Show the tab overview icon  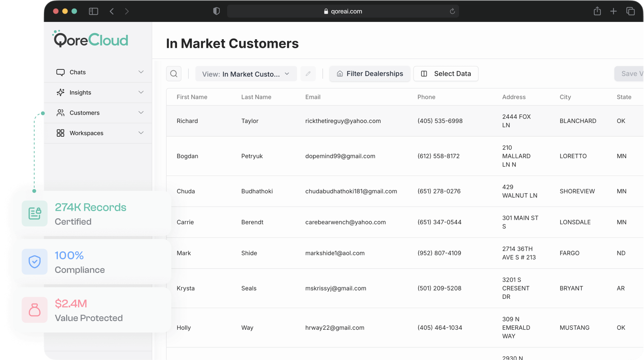630,12
